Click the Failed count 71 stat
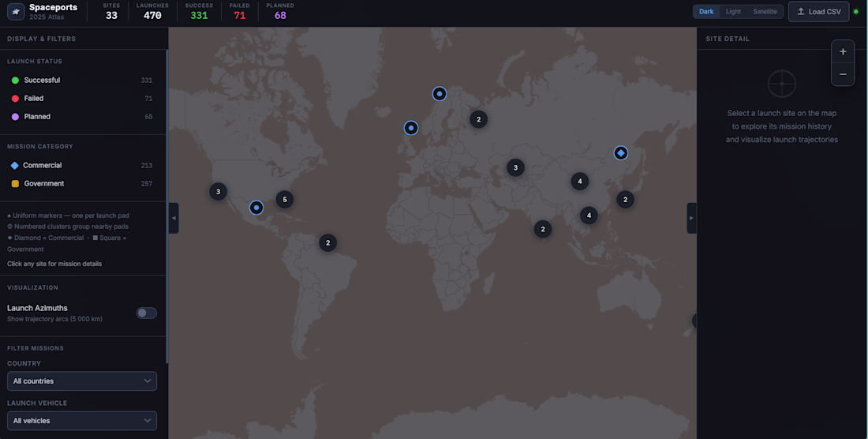The width and height of the screenshot is (868, 439). pyautogui.click(x=239, y=11)
